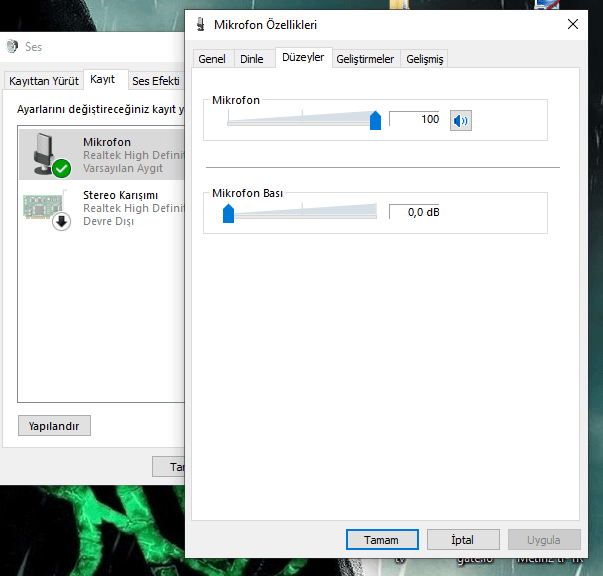Confirm with the Tamam button
Image resolution: width=603 pixels, height=576 pixels.
pos(382,539)
